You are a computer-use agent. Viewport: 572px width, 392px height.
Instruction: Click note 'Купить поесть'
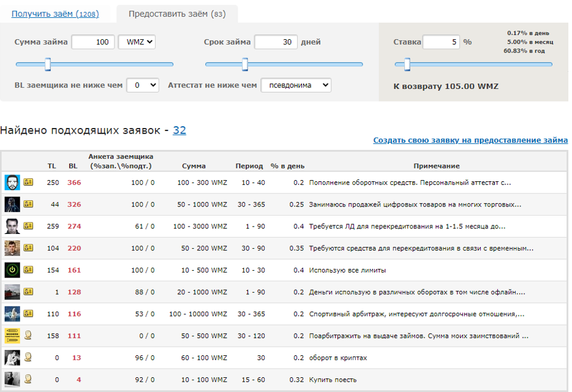pos(333,380)
